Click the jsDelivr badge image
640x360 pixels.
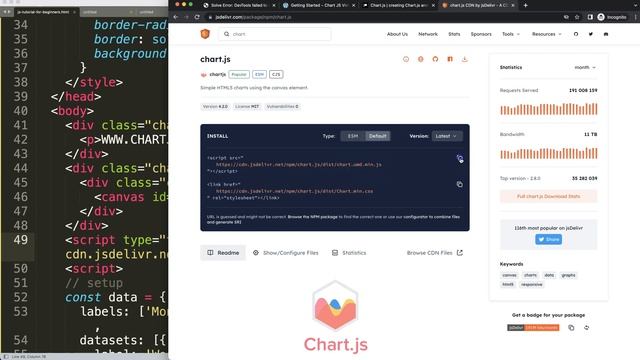[533, 328]
